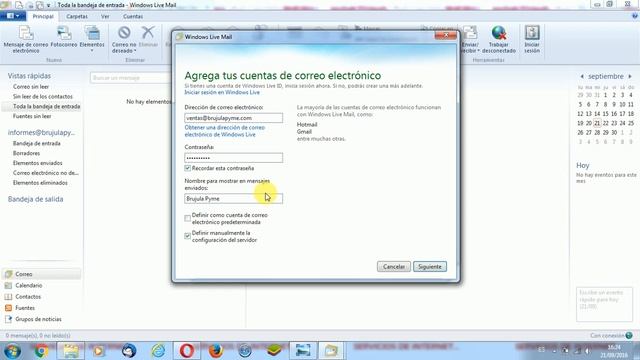
Task: Select Toda la bandeja de entrada
Action: 41,106
